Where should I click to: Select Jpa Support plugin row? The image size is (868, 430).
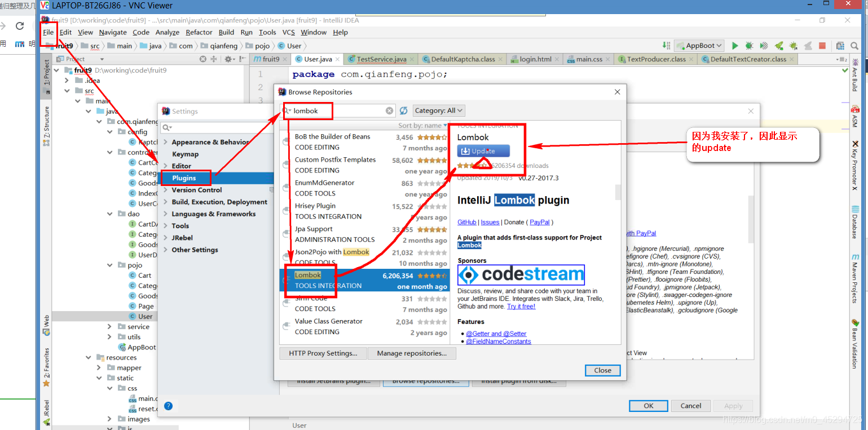click(x=364, y=234)
